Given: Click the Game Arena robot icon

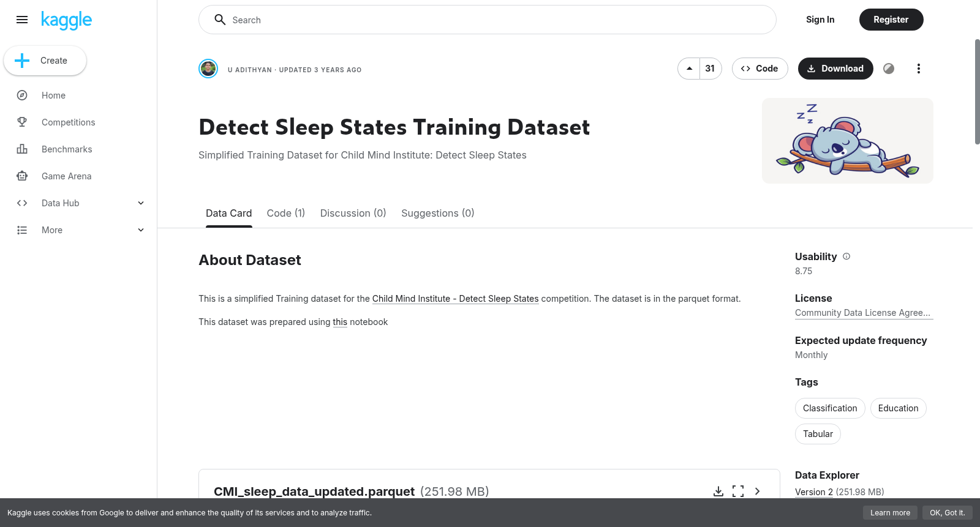Looking at the screenshot, I should (x=22, y=176).
